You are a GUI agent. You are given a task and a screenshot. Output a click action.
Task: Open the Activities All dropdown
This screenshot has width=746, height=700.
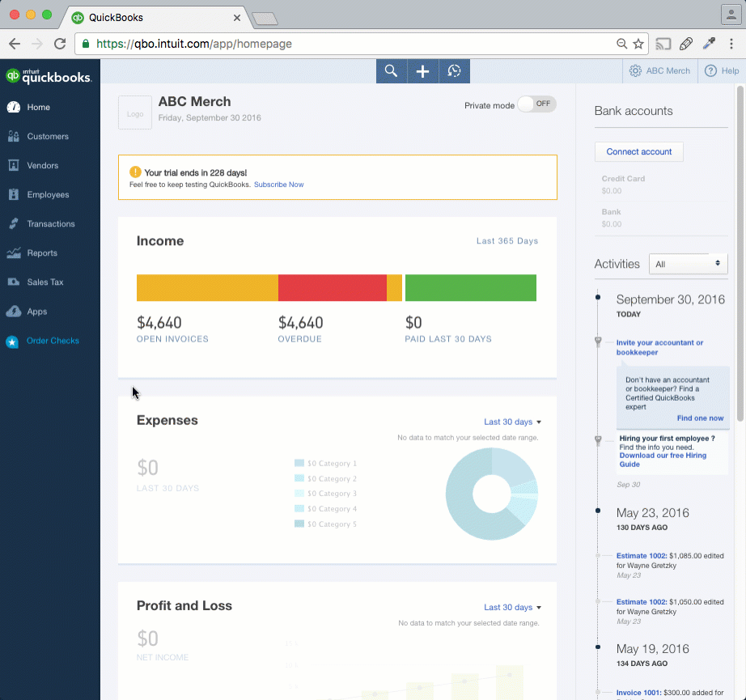click(x=688, y=264)
